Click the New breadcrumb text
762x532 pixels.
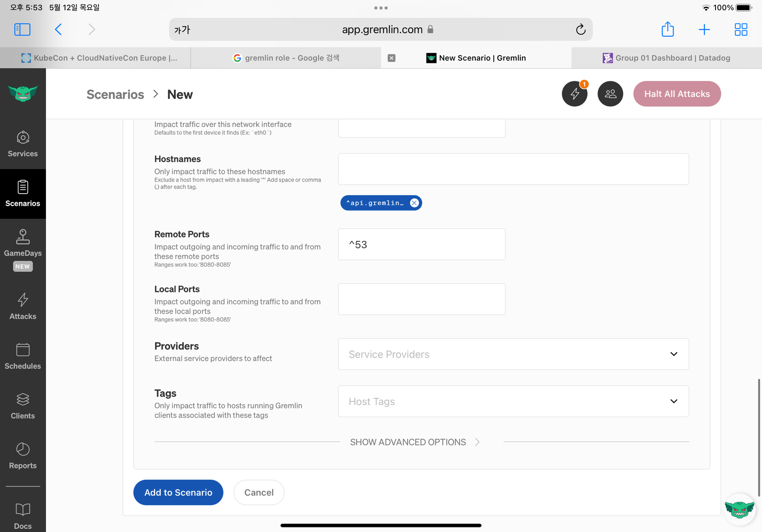tap(180, 94)
